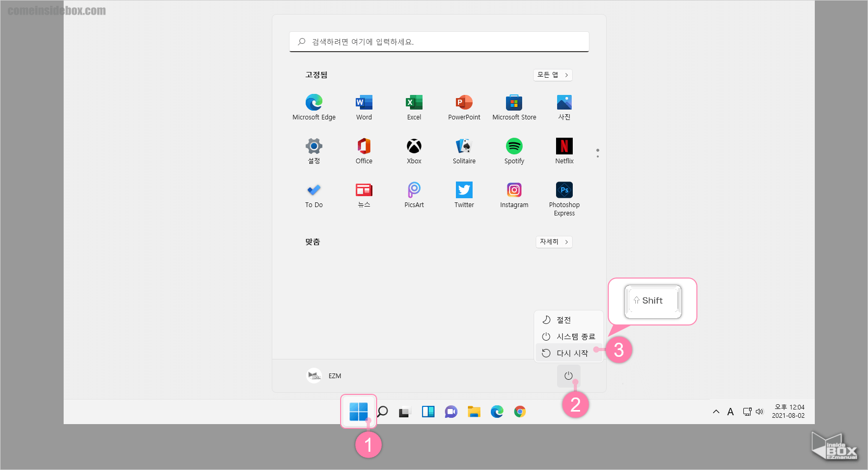Screen dimensions: 868x470
Task: Click the Start menu search field
Action: tap(439, 42)
